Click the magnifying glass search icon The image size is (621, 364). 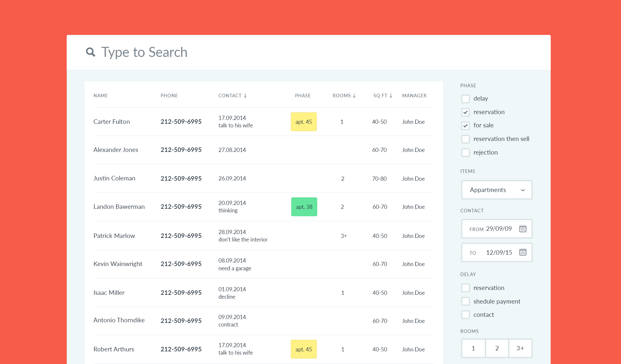91,52
